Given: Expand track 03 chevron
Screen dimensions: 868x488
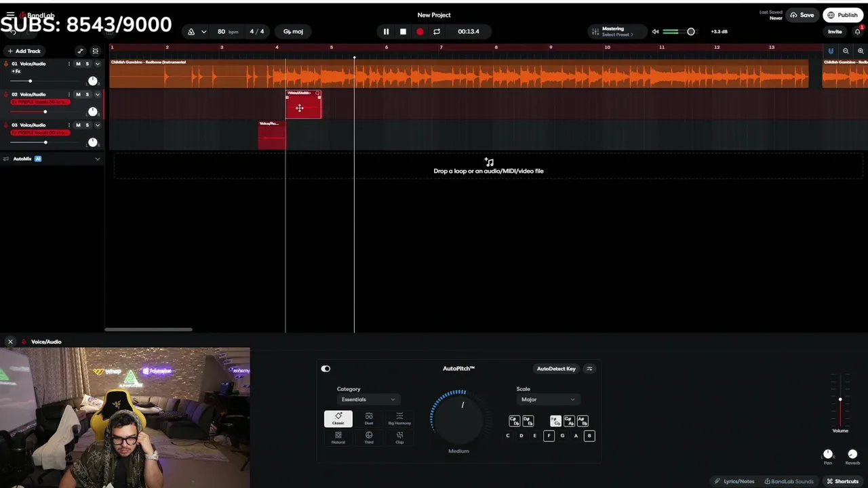Looking at the screenshot, I should [x=98, y=125].
